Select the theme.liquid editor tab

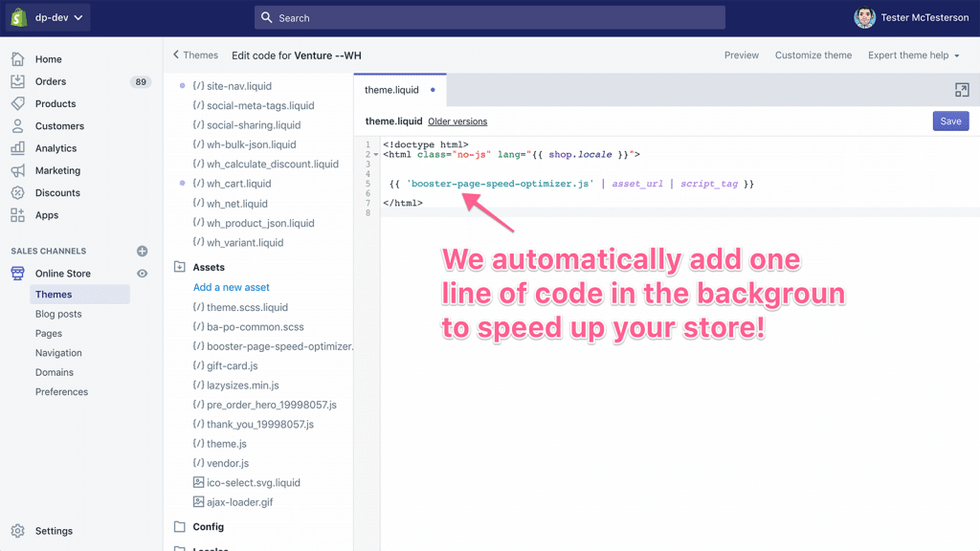[x=391, y=90]
